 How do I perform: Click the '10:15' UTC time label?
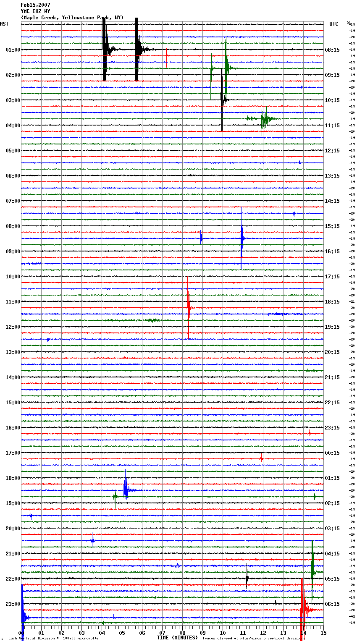tap(332, 100)
